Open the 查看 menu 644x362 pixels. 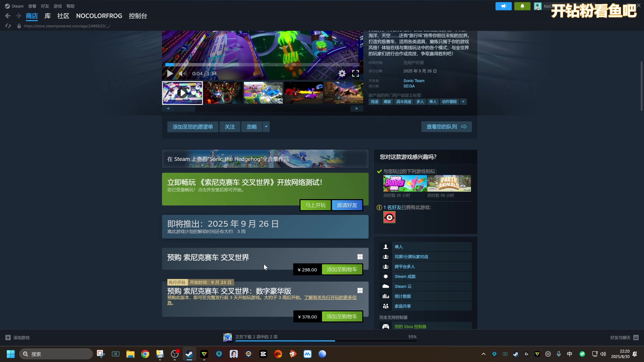click(x=32, y=6)
